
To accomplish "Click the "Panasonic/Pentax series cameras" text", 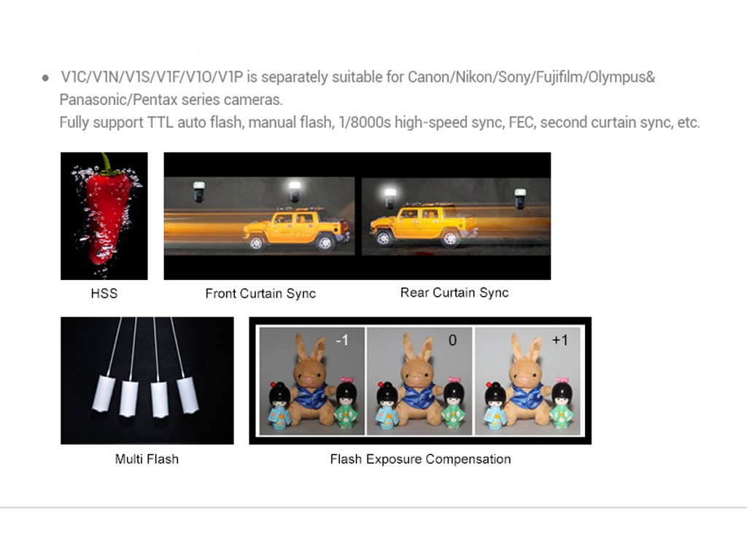I will (171, 99).
